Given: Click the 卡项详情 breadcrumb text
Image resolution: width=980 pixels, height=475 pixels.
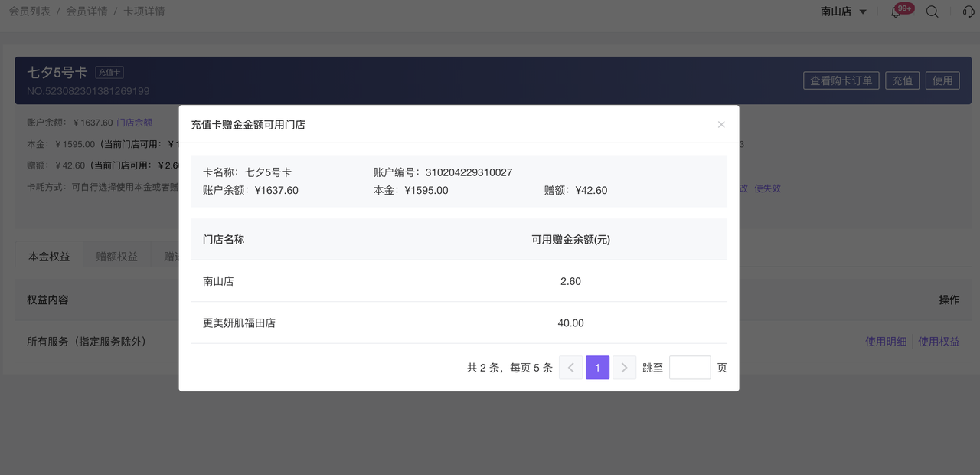Looking at the screenshot, I should pos(144,11).
